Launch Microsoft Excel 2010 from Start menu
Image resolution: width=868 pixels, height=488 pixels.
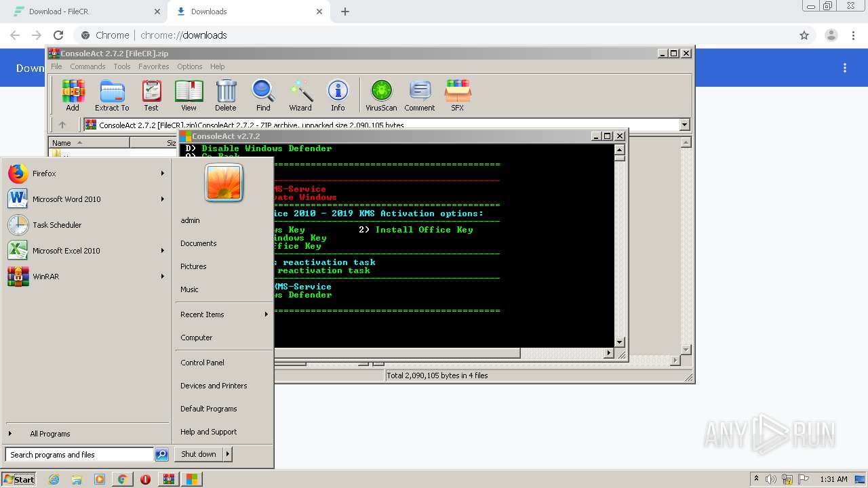(x=86, y=251)
